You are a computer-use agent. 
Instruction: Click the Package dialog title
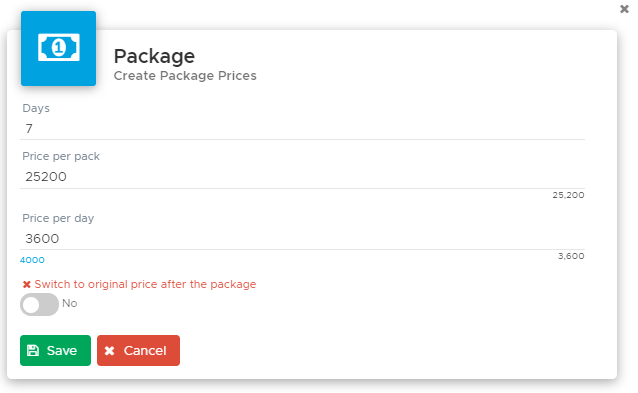[x=154, y=56]
